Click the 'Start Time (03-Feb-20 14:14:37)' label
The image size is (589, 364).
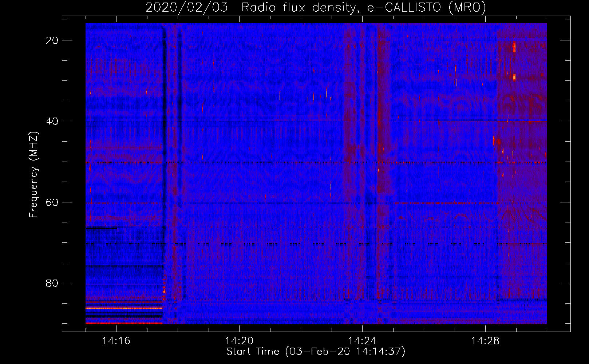click(316, 352)
